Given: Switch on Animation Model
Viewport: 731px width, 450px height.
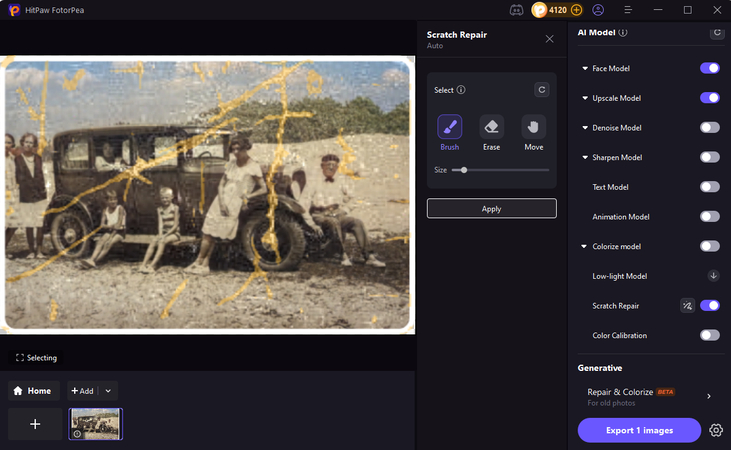Looking at the screenshot, I should pos(710,216).
